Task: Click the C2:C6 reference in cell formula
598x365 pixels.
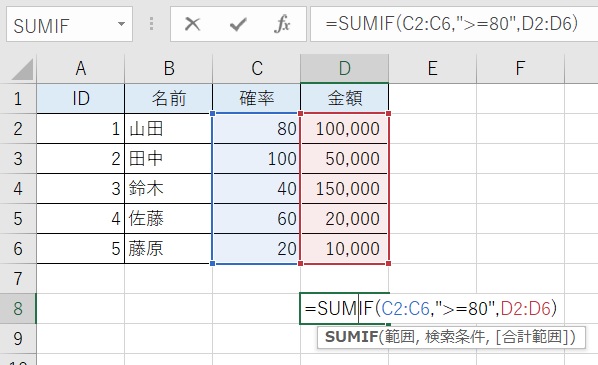Action: click(405, 308)
